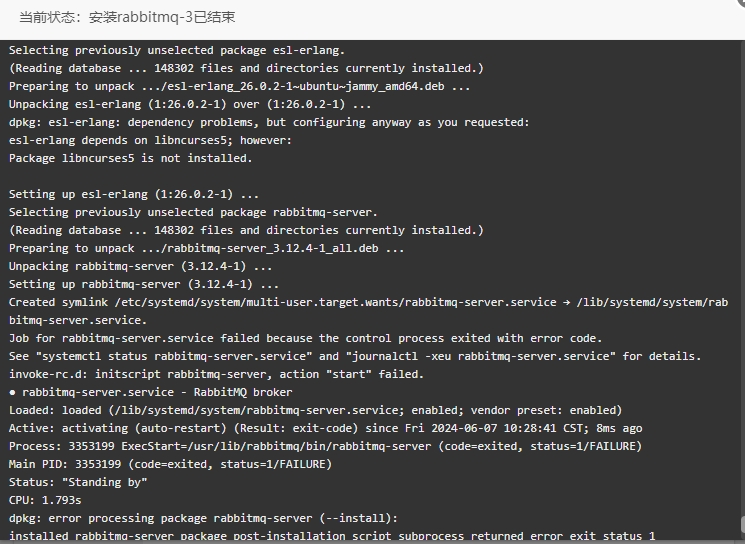Click the arrow symbol in the symlink line
745x544 pixels.
coord(566,303)
